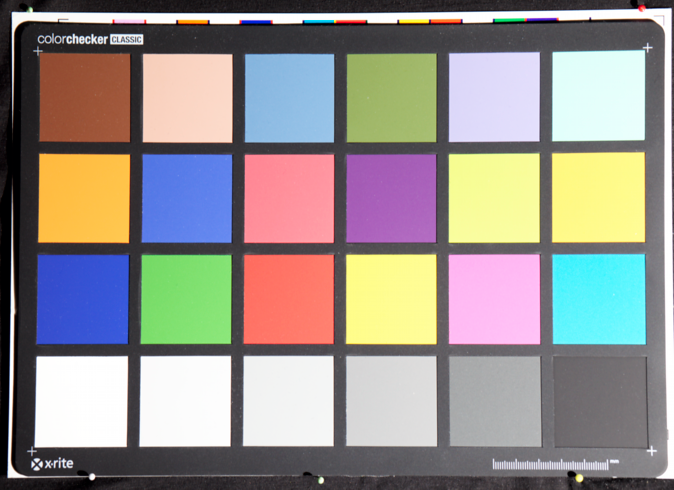Pick the red patch

[288, 300]
